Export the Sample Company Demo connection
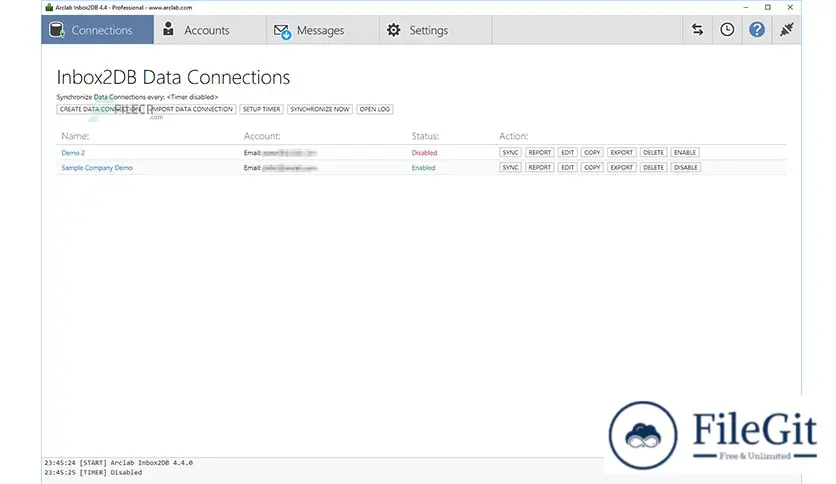This screenshot has width=836, height=484. click(622, 167)
